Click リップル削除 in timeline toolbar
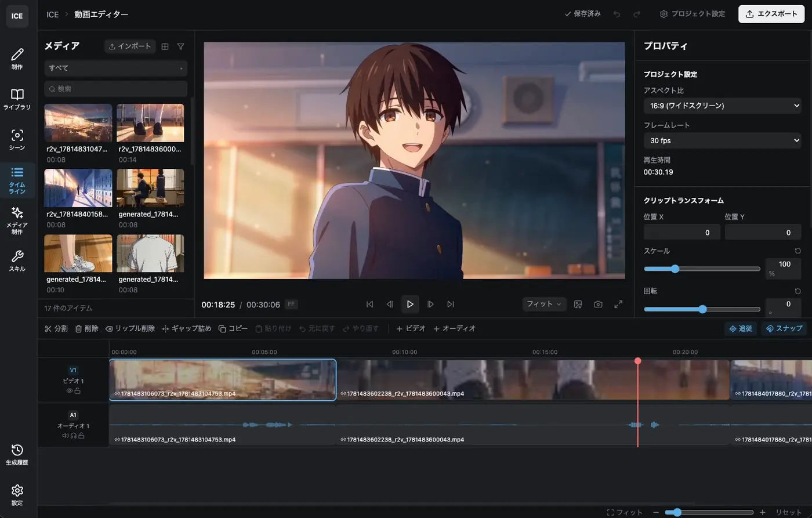Screen dimensions: 812x518 click(130, 328)
